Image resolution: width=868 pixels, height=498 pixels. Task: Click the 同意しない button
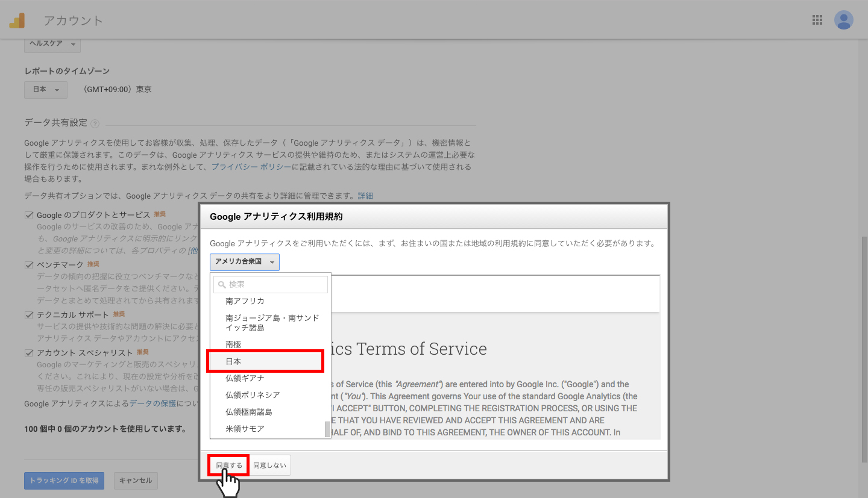coord(269,465)
